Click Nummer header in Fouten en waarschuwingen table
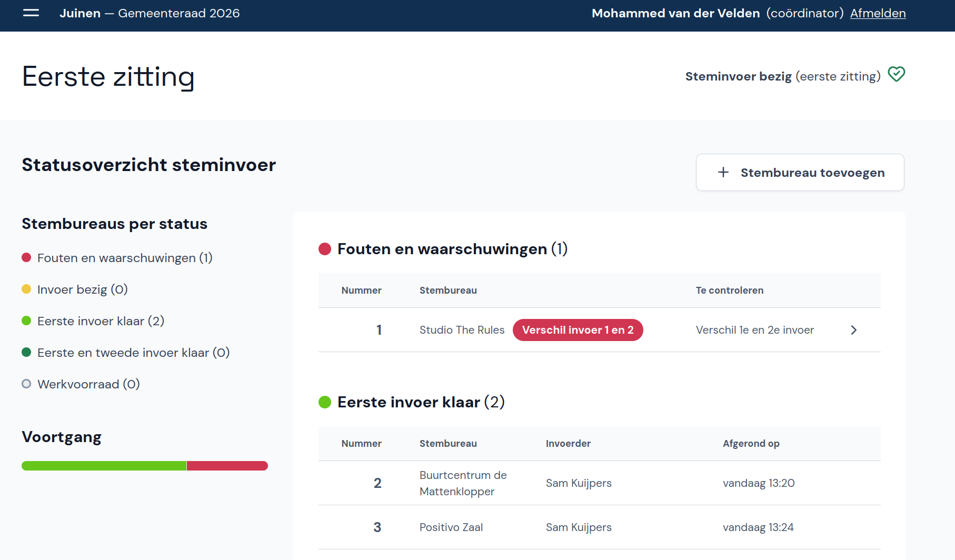Image resolution: width=955 pixels, height=560 pixels. click(x=361, y=291)
